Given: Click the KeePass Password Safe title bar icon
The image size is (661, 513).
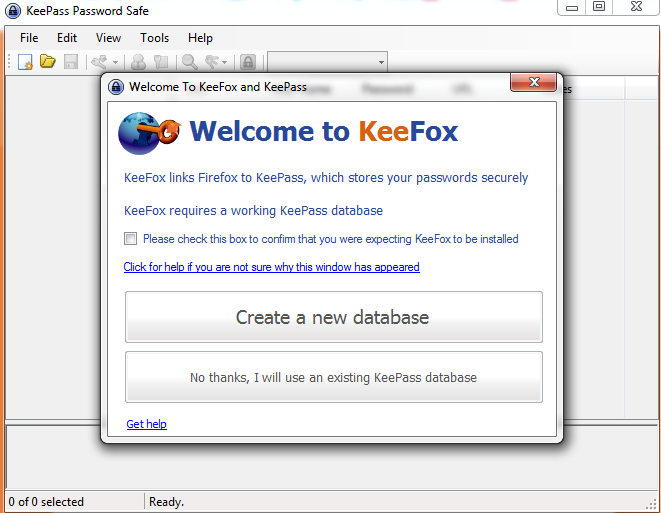Looking at the screenshot, I should [x=13, y=11].
